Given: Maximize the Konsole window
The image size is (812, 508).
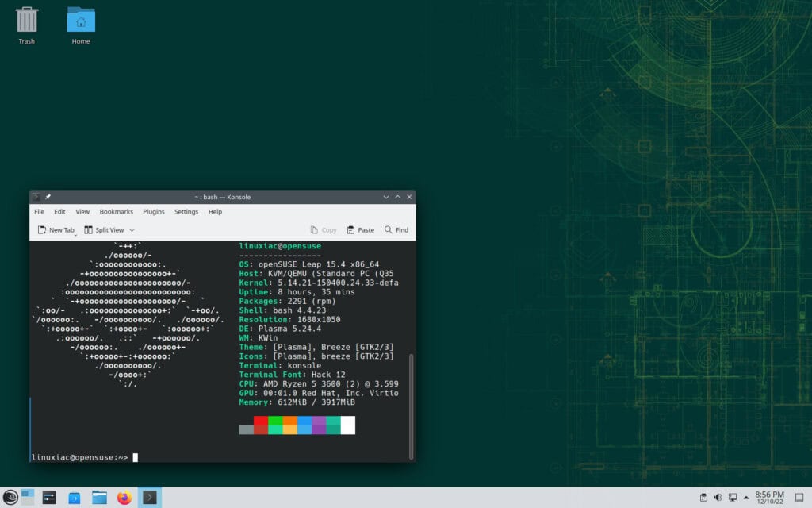Looking at the screenshot, I should coord(398,197).
